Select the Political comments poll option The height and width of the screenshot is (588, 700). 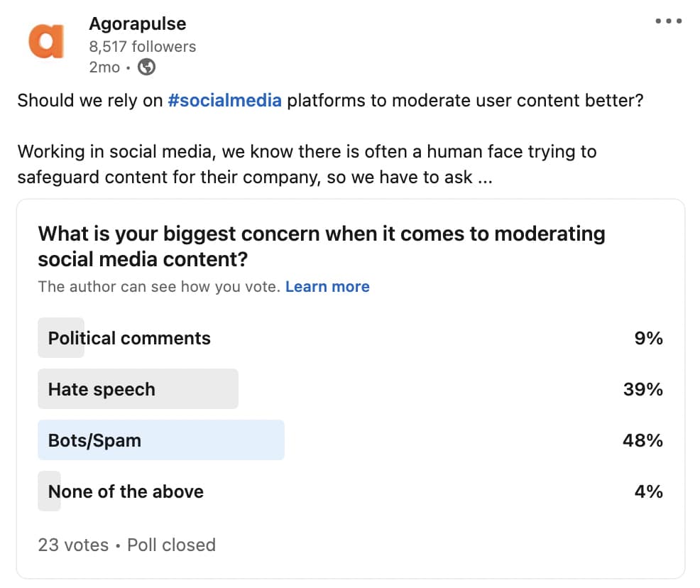(x=351, y=337)
